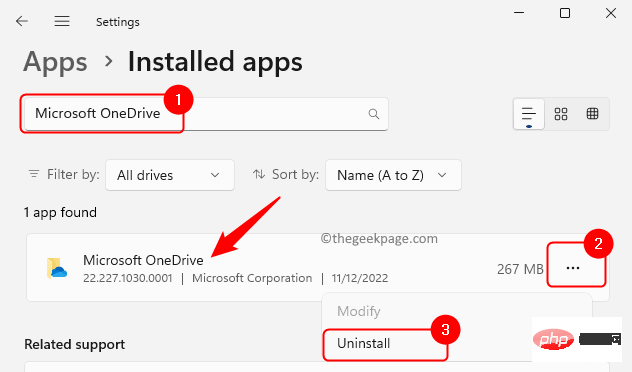Open three-dots menu for Microsoft OneDrive

[x=573, y=268]
